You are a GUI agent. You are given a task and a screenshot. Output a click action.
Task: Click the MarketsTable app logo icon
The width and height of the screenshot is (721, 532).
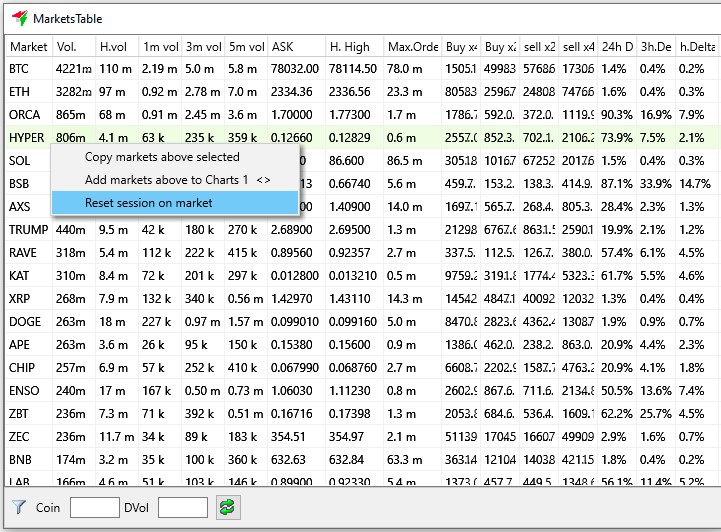click(17, 18)
